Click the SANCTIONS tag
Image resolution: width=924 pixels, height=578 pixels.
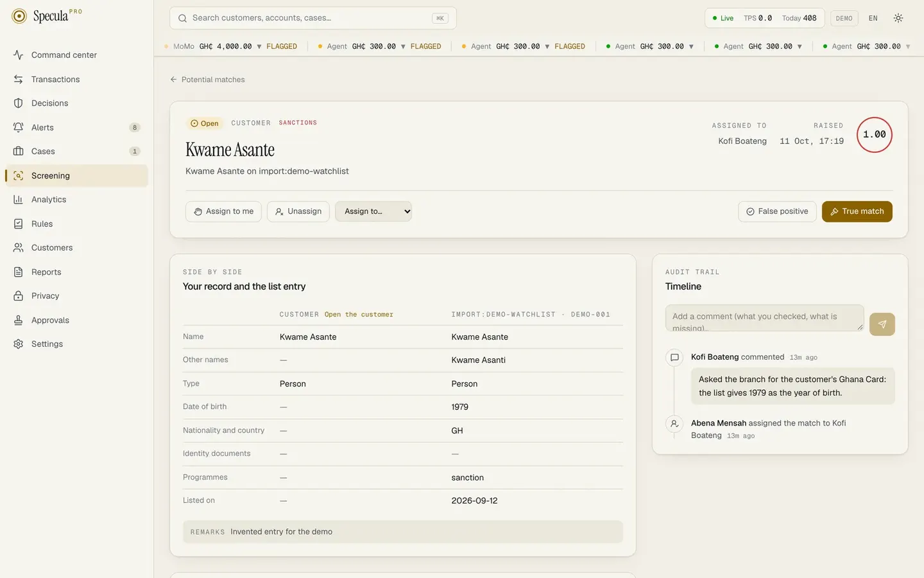pos(298,123)
